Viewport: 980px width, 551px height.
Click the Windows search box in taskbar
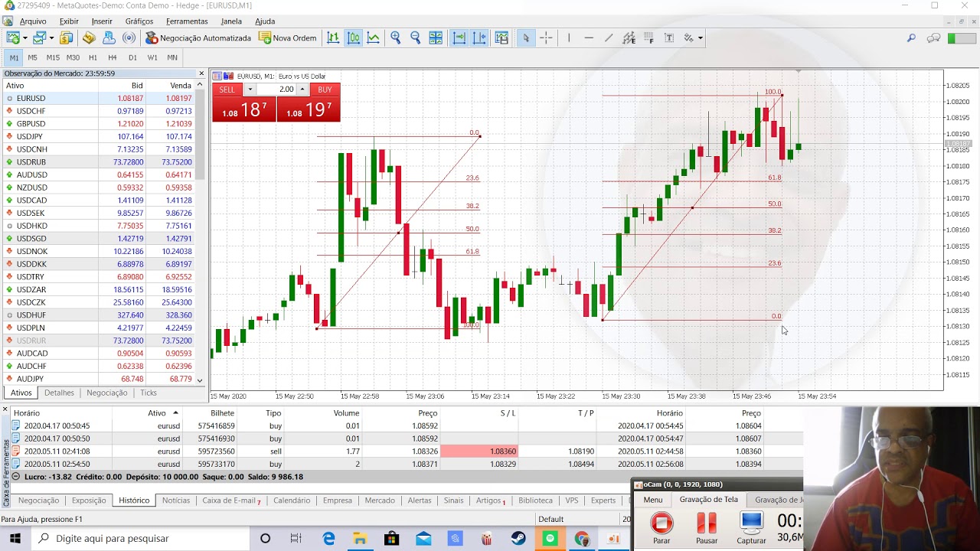142,539
